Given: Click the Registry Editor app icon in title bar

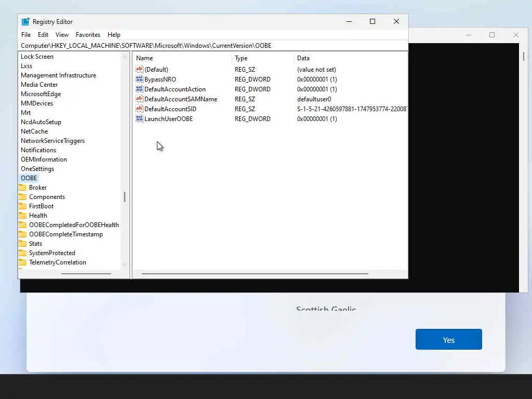Looking at the screenshot, I should click(25, 22).
